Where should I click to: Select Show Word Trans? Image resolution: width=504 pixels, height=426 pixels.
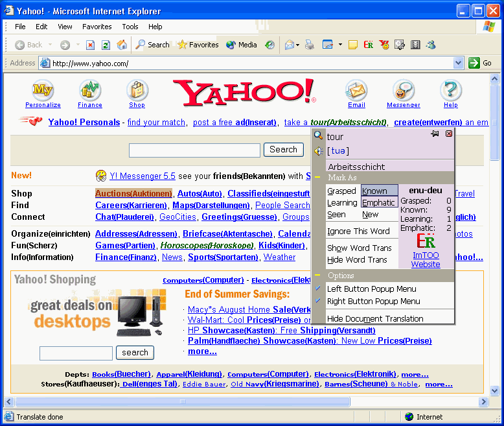click(x=360, y=248)
